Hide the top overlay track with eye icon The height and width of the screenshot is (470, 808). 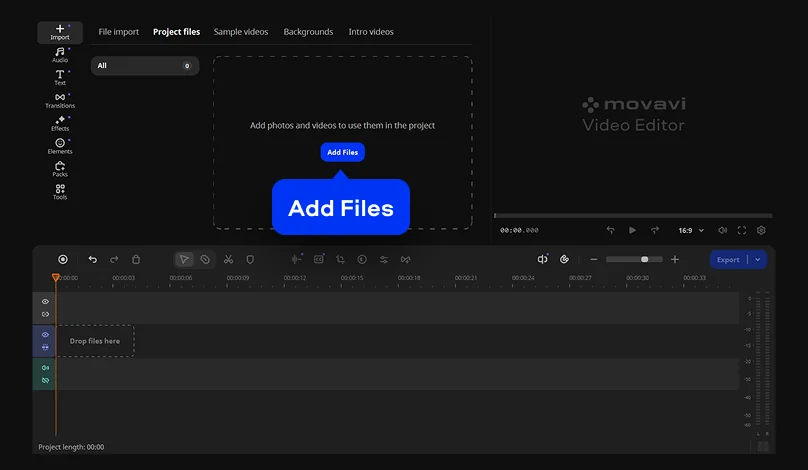point(45,301)
